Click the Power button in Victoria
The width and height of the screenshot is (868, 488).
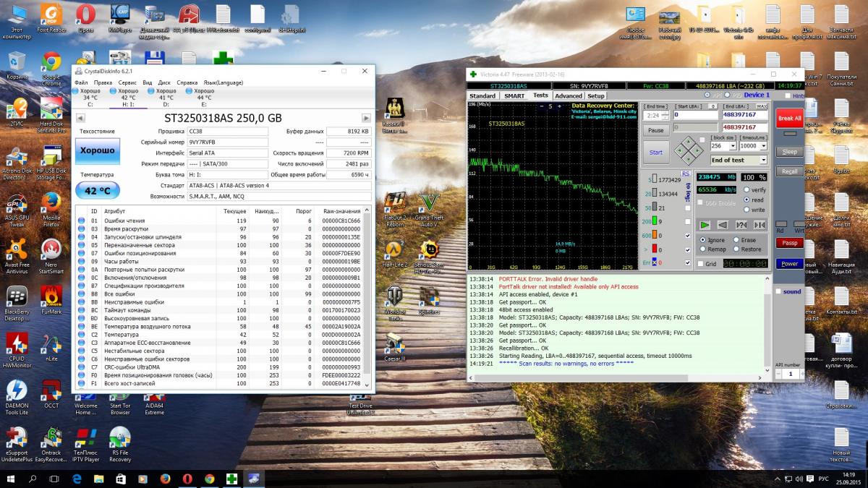789,264
